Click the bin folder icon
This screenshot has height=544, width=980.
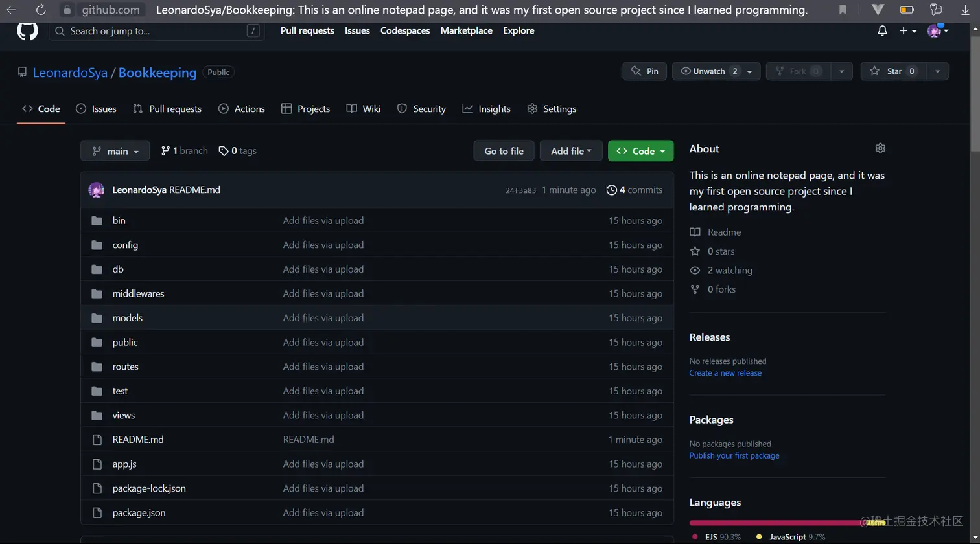click(x=97, y=221)
